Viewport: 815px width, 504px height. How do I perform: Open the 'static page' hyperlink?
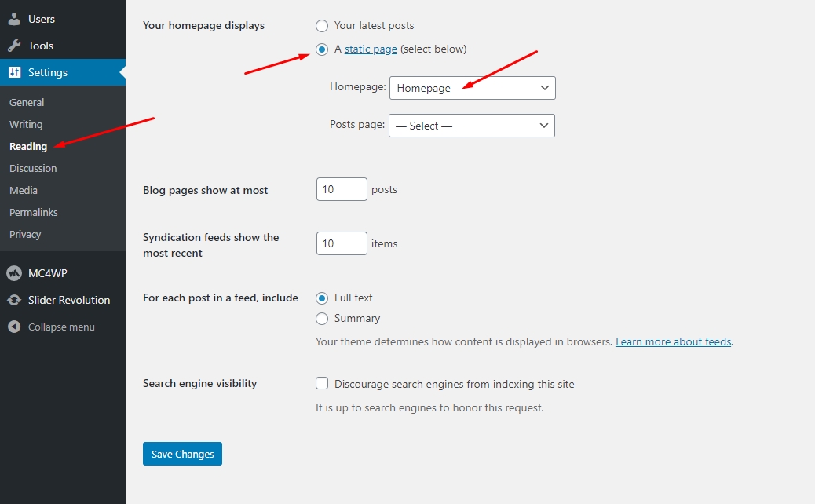pos(371,49)
